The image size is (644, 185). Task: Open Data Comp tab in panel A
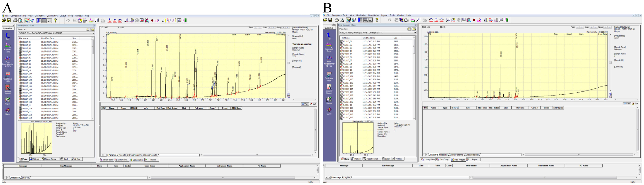[121, 160]
